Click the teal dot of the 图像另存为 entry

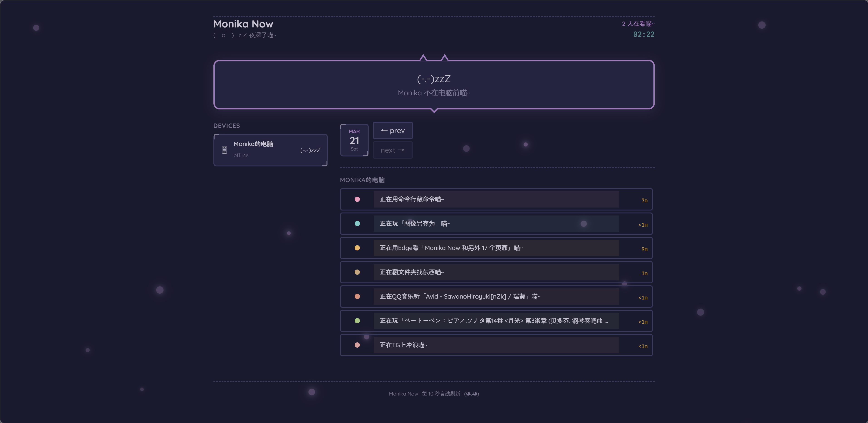tap(357, 223)
